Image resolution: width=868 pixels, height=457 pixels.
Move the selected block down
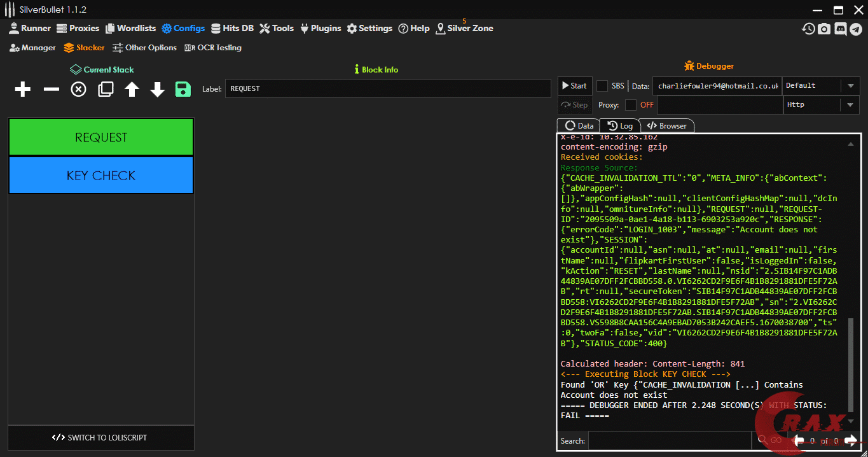click(x=158, y=90)
